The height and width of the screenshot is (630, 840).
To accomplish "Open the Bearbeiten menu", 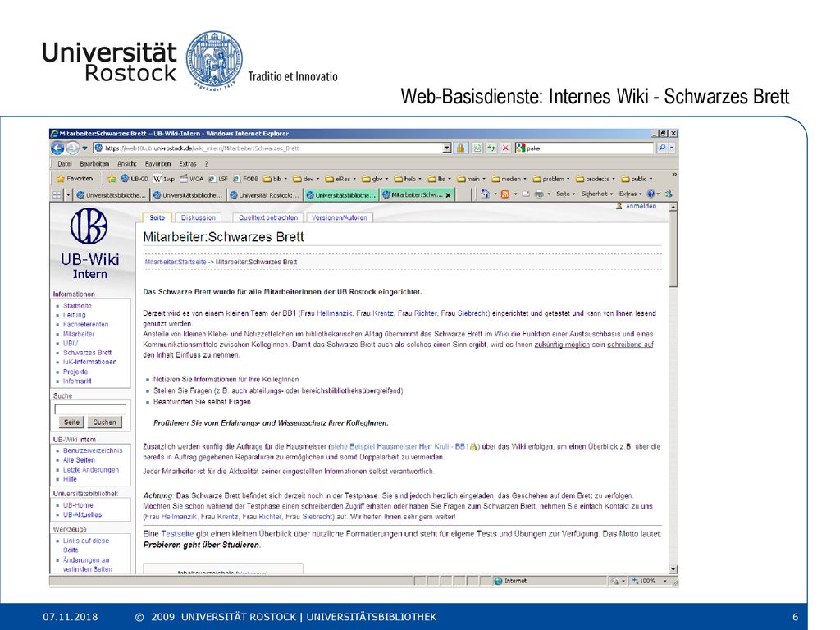I will pos(94,164).
